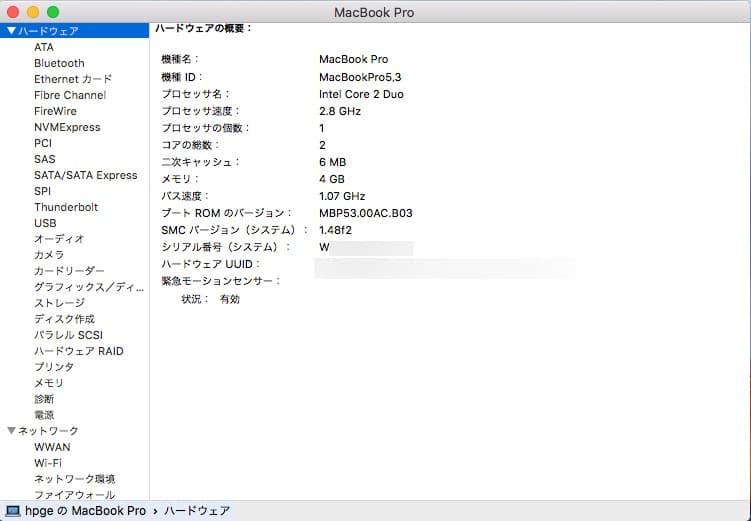Collapse the ハードウェア disclosure triangle
The height and width of the screenshot is (521, 751).
tap(11, 31)
